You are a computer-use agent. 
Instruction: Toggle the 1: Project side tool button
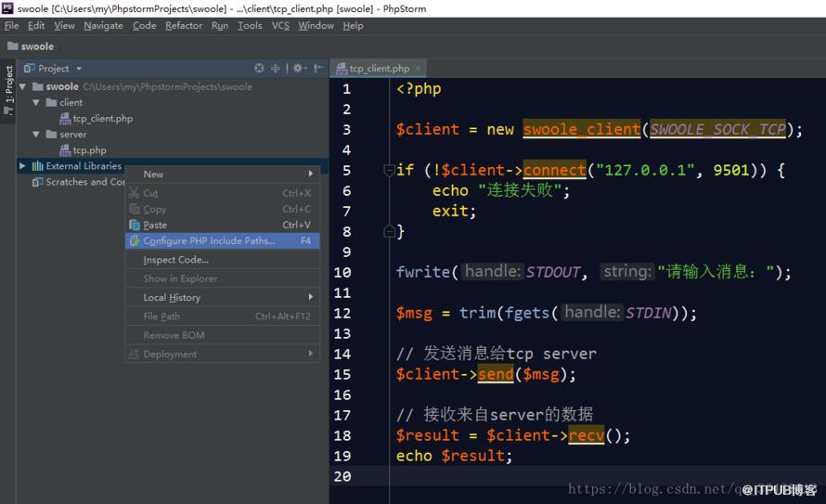(x=8, y=91)
